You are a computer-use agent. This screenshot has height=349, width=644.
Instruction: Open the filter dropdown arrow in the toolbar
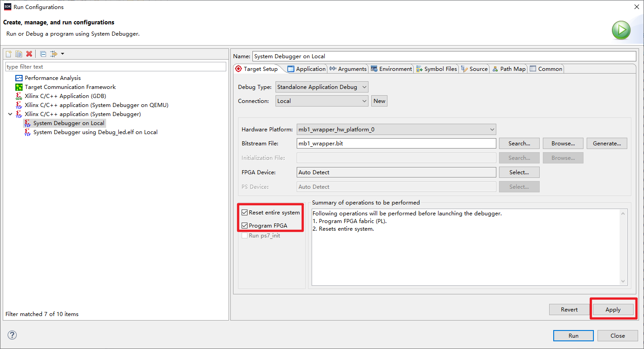62,54
